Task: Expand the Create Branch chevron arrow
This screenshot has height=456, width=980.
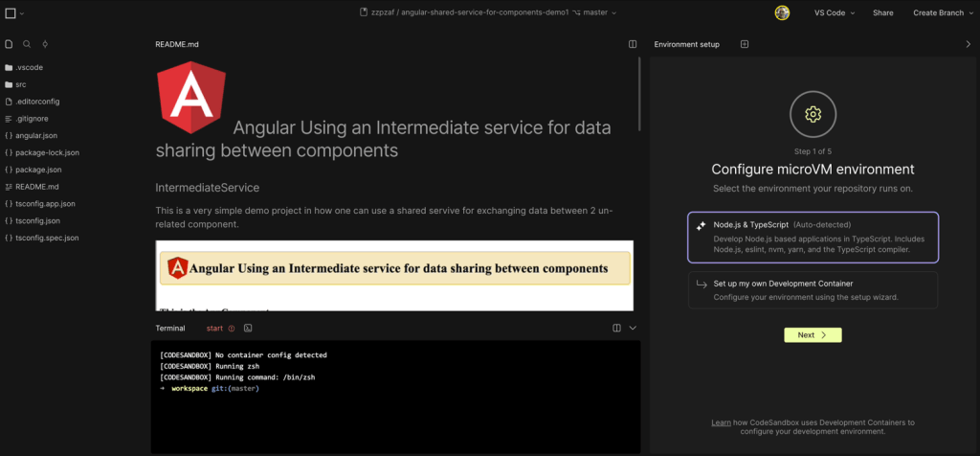Action: (971, 12)
